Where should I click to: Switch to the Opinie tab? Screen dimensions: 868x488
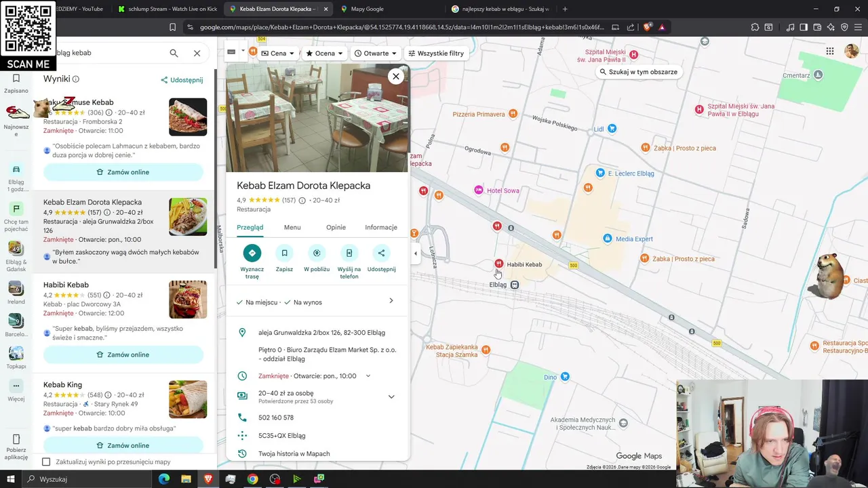pyautogui.click(x=336, y=227)
